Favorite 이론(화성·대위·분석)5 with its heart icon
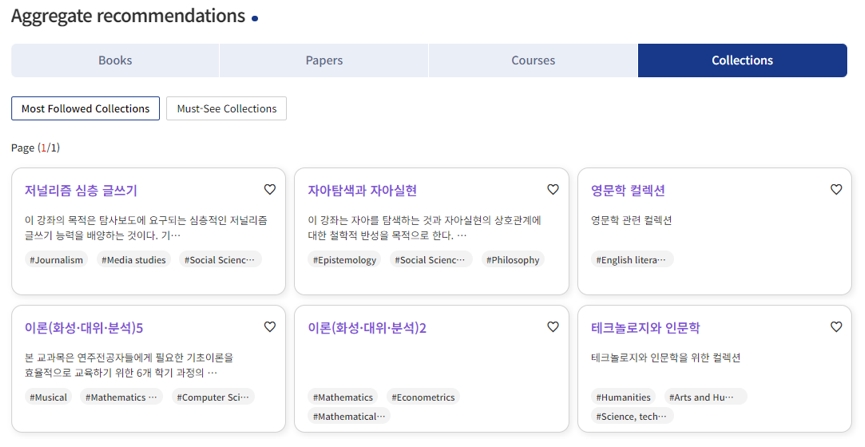 (270, 327)
